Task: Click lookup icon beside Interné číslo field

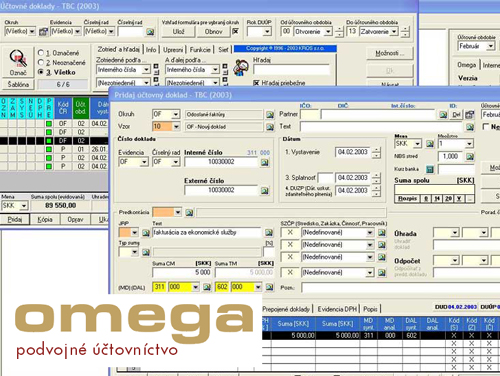Action: (x=265, y=162)
